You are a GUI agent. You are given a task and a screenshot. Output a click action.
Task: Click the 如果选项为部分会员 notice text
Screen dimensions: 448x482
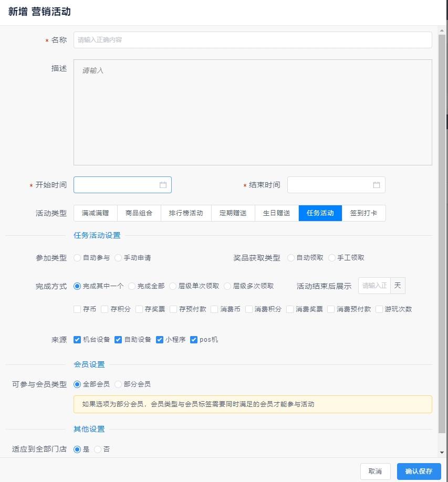(x=199, y=404)
